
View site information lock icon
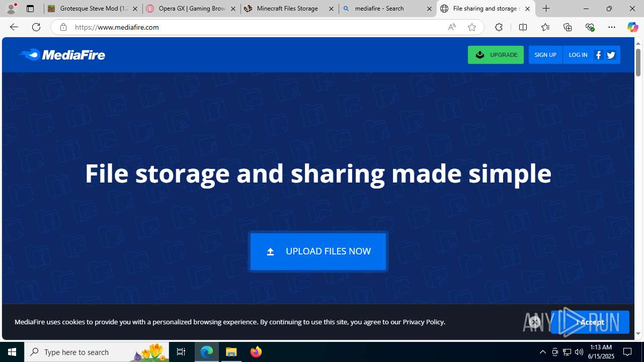(x=63, y=27)
